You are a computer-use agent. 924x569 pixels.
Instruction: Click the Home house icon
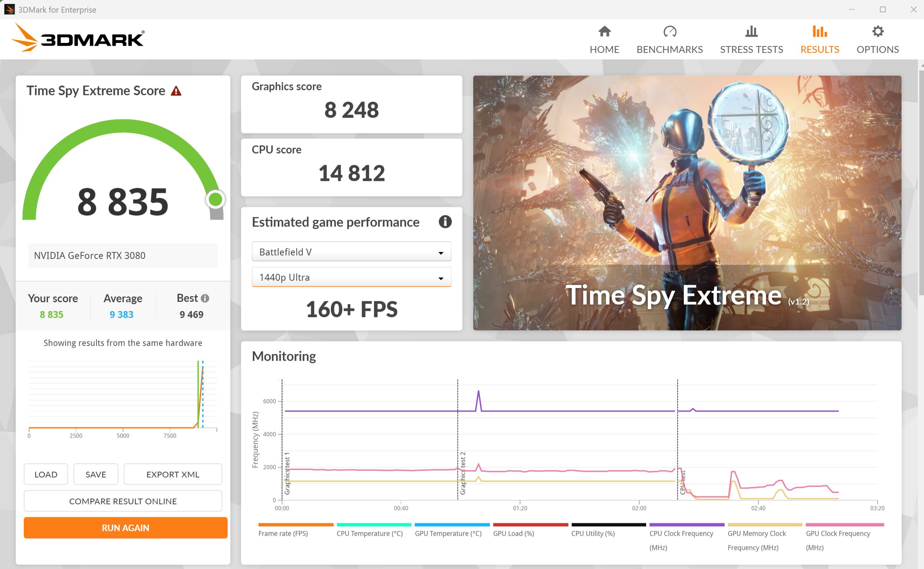604,31
